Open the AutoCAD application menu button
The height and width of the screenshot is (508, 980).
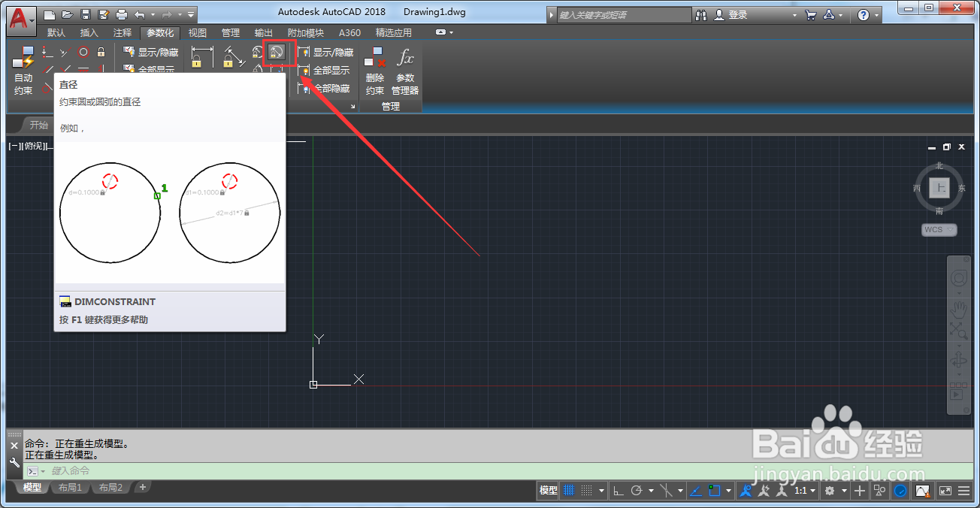click(22, 20)
